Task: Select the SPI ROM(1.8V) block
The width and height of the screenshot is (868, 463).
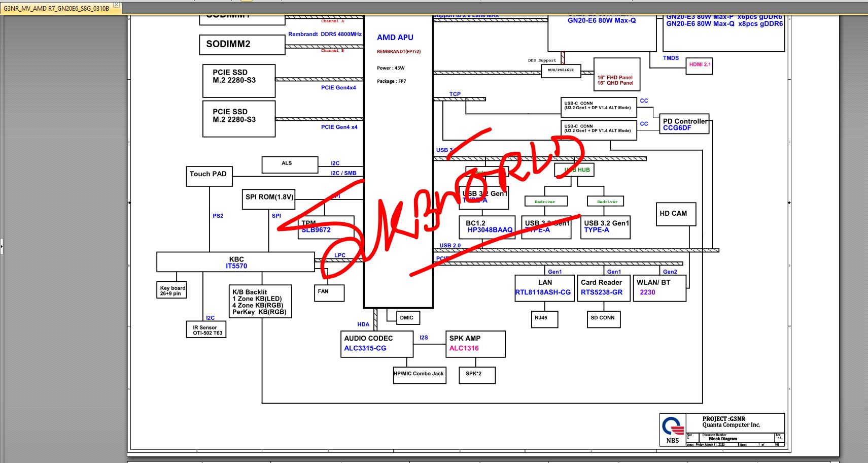Action: pos(269,199)
